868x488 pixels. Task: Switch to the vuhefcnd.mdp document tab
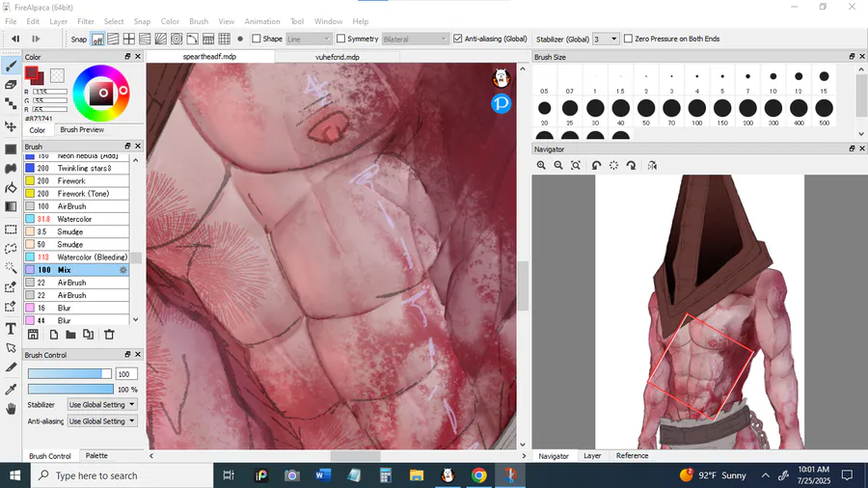coord(338,57)
